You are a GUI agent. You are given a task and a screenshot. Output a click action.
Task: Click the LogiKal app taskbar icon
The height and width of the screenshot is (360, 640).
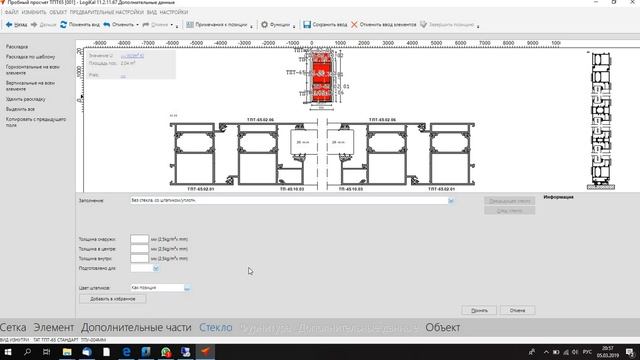point(205,352)
